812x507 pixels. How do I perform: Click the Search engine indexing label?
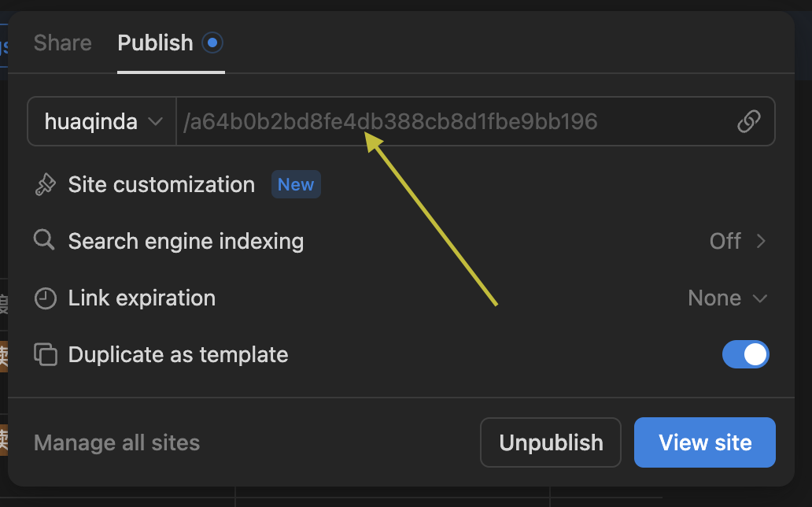click(186, 241)
